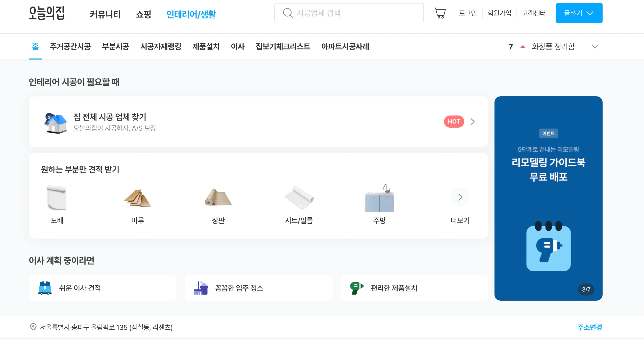
Task: Open 꼼꼼한 입주 청소 broom icon
Action: click(x=201, y=288)
